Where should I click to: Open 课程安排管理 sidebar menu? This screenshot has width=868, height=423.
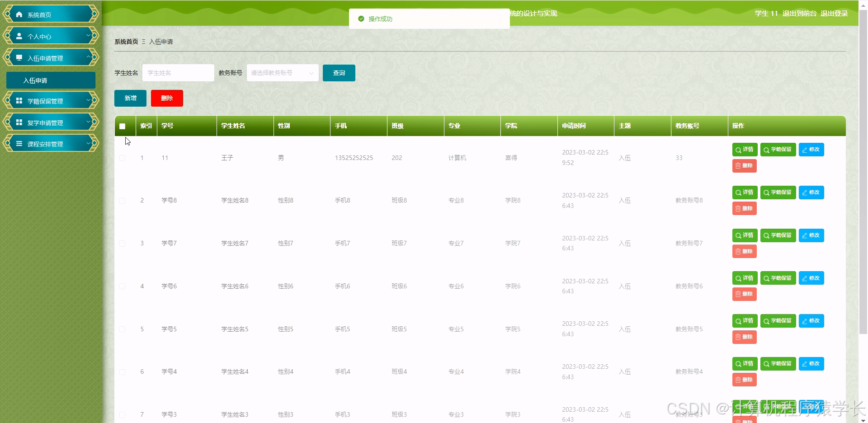click(x=51, y=144)
